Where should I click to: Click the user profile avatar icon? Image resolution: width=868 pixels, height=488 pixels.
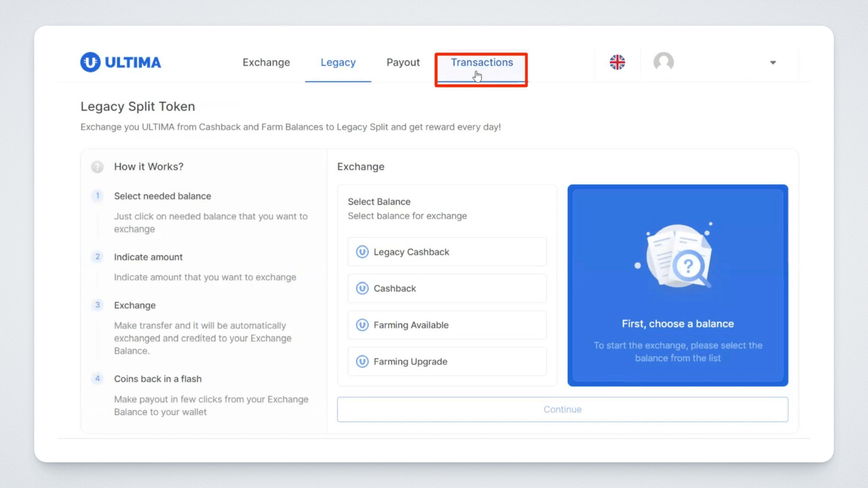[x=663, y=62]
